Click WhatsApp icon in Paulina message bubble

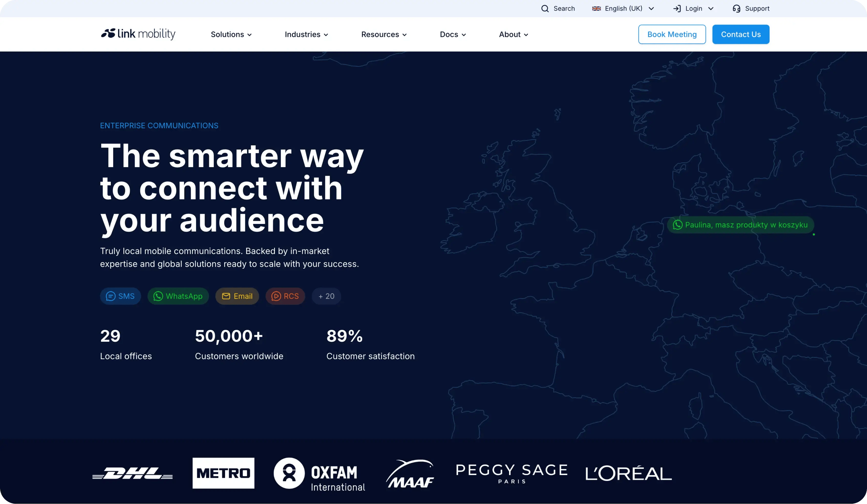click(677, 225)
